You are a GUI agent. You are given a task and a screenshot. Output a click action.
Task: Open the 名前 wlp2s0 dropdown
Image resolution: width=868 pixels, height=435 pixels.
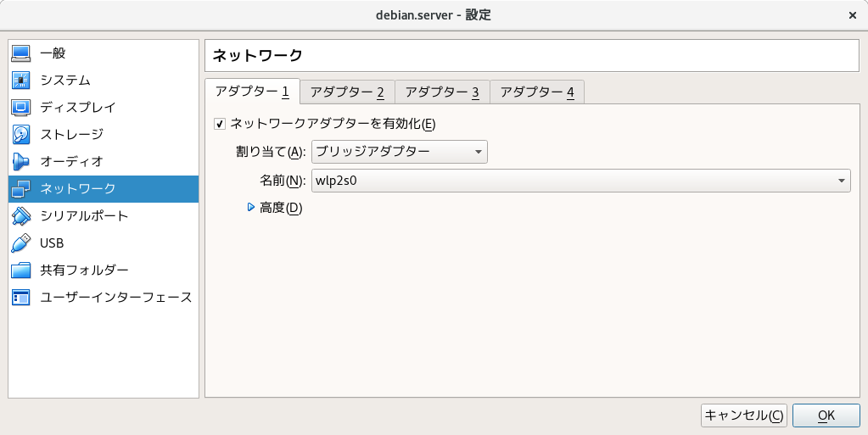tap(580, 181)
